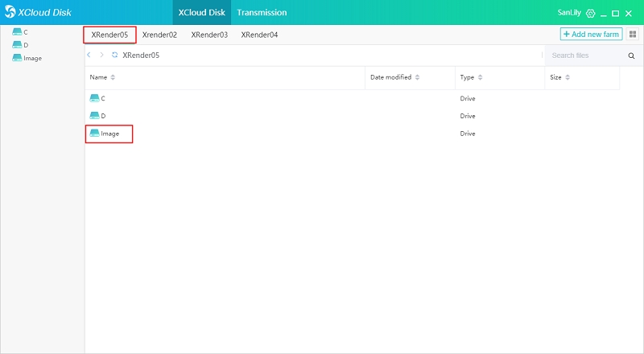Focus the Search files input box
This screenshot has height=354, width=644.
point(584,56)
